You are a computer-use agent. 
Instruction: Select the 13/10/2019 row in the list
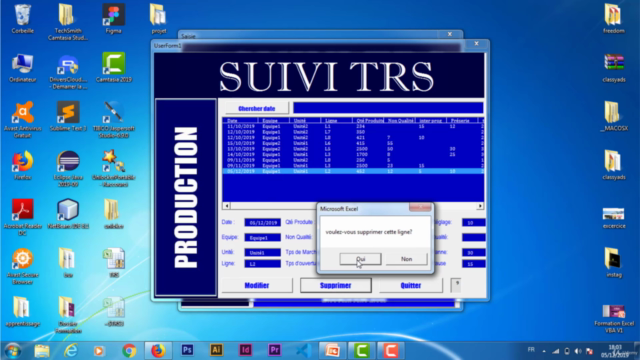(353, 149)
